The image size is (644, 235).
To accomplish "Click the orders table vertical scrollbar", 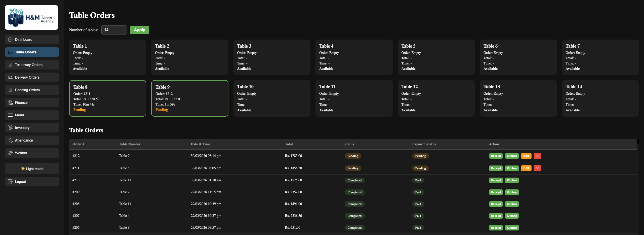I will point(637,142).
